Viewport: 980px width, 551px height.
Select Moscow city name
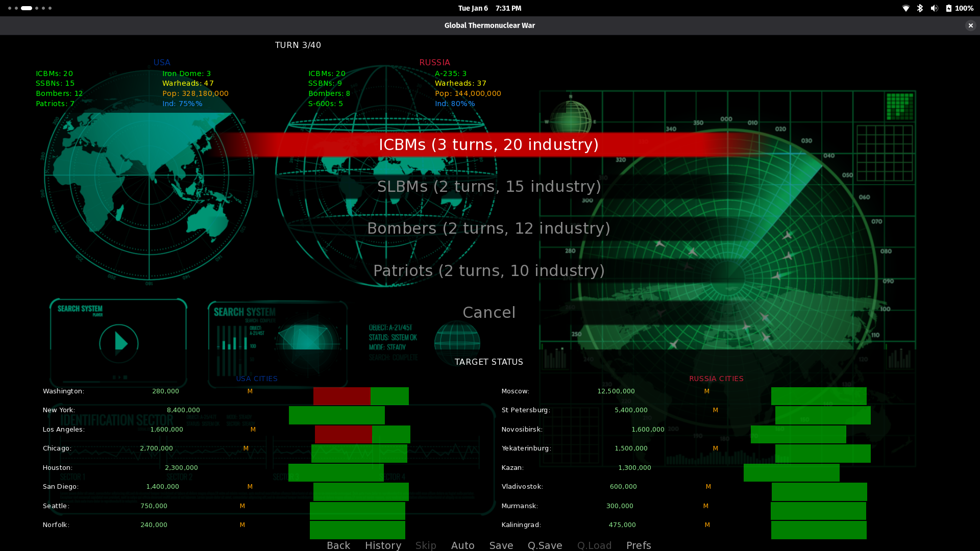click(x=516, y=391)
